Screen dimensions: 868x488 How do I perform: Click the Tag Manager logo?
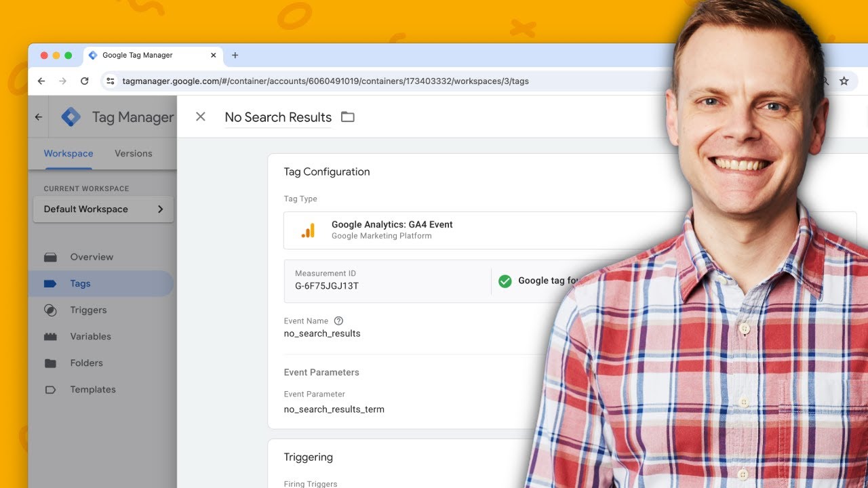71,117
